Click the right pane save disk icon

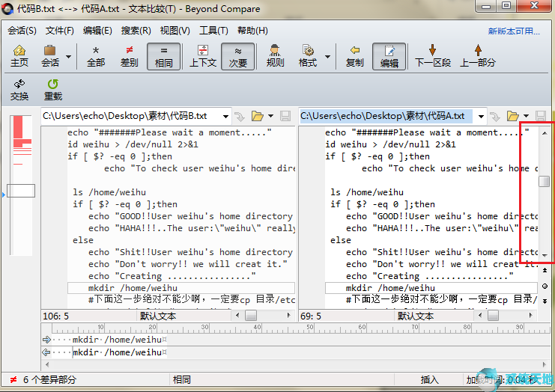coord(541,116)
